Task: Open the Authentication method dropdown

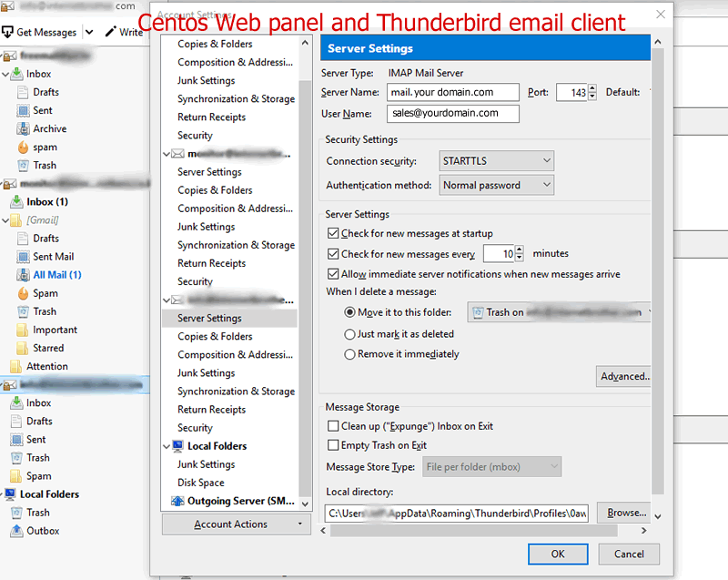Action: tap(496, 184)
